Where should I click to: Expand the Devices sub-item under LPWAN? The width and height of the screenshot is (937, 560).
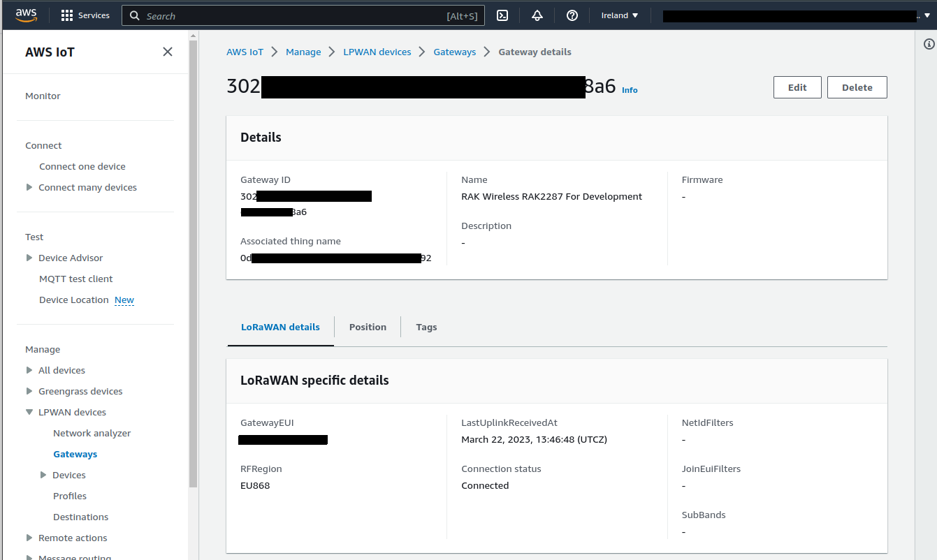pyautogui.click(x=43, y=475)
